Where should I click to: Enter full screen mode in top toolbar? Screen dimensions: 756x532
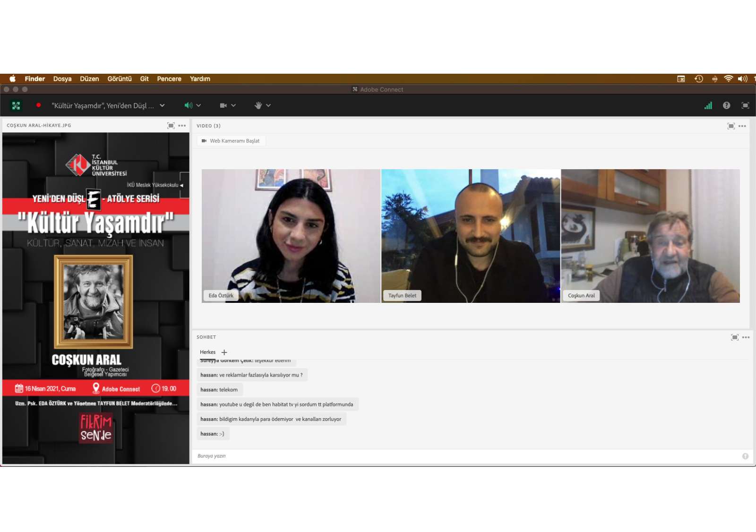coord(745,105)
